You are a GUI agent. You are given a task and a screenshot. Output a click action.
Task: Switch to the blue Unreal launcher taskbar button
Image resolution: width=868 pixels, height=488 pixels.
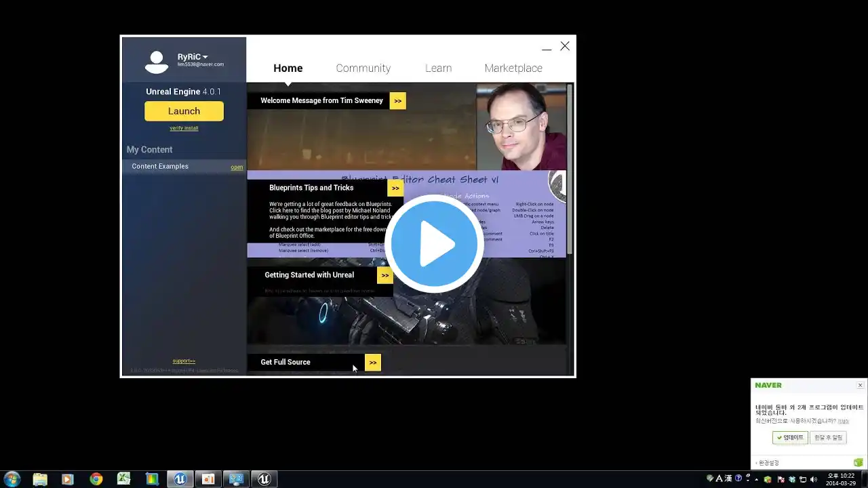[180, 479]
